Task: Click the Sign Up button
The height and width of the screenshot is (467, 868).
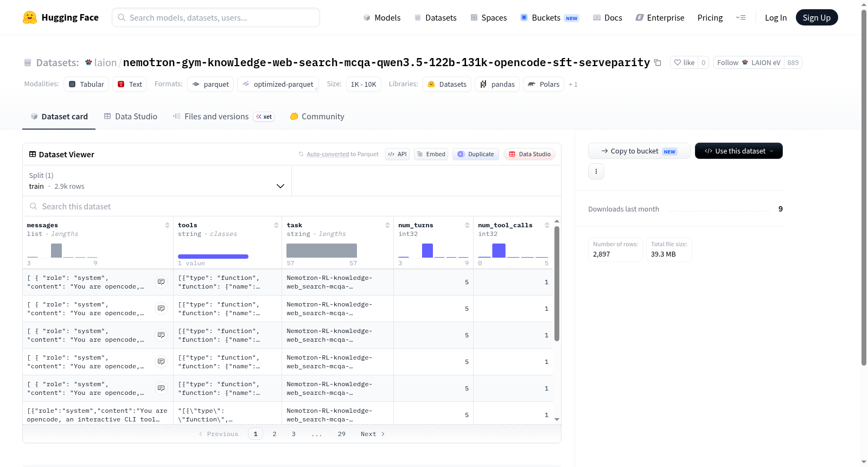Action: pyautogui.click(x=816, y=17)
